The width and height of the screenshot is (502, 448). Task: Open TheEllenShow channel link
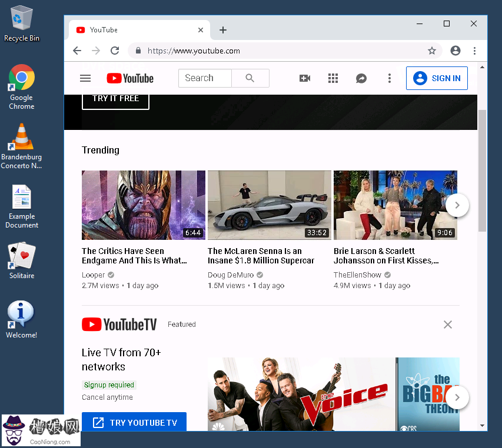(357, 275)
